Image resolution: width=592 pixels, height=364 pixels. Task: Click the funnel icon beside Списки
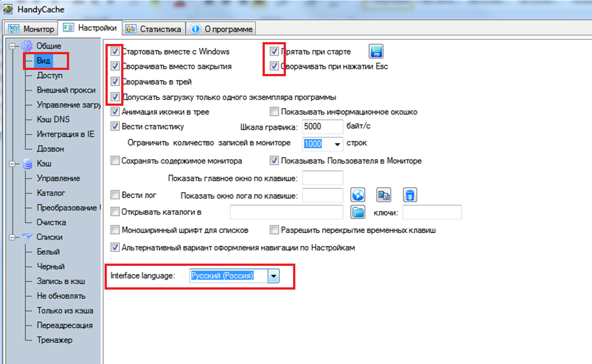[x=27, y=237]
